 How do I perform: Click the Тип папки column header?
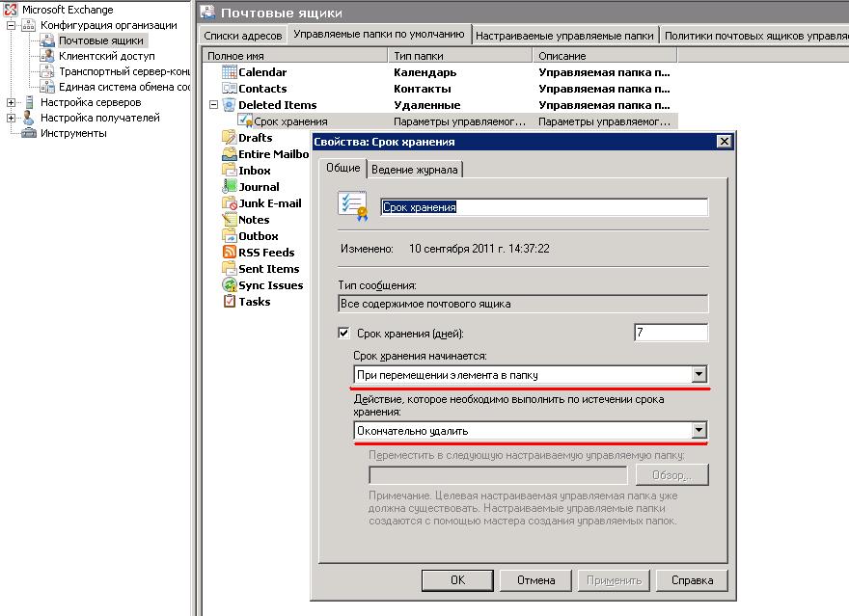point(459,56)
